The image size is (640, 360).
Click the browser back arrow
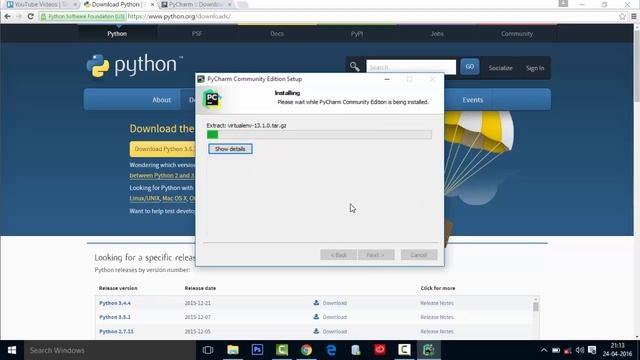pyautogui.click(x=7, y=16)
